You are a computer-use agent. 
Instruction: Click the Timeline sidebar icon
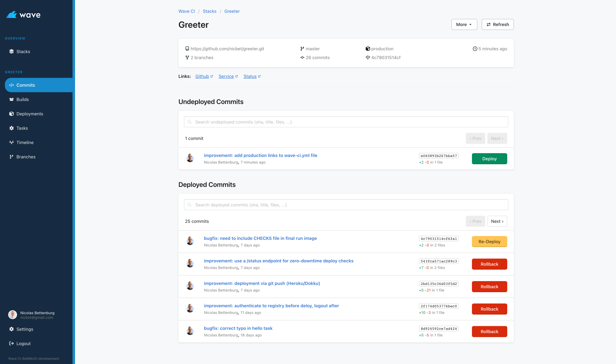[11, 142]
